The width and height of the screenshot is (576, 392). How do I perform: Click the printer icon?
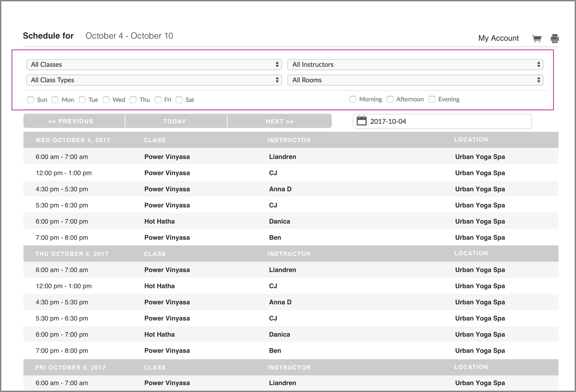coord(555,38)
